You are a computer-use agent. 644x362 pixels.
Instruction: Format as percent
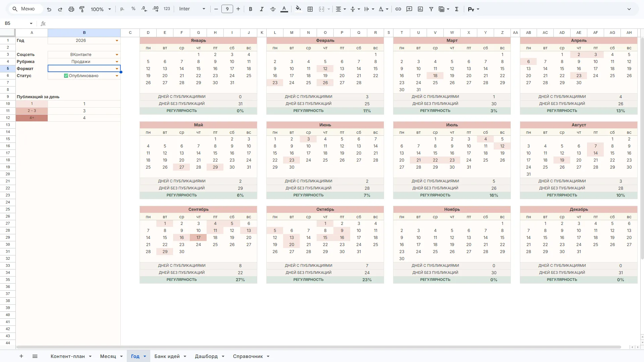(133, 9)
